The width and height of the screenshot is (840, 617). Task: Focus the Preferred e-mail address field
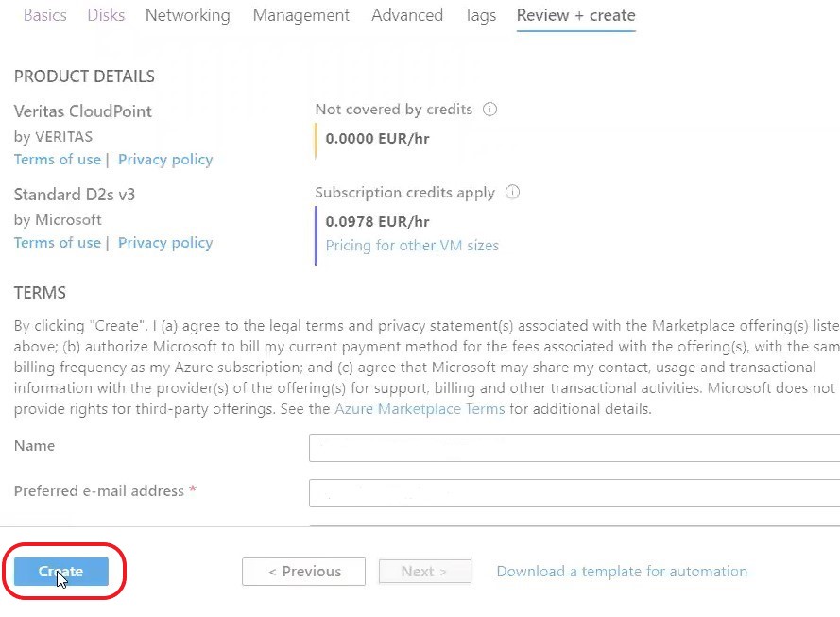click(x=574, y=492)
